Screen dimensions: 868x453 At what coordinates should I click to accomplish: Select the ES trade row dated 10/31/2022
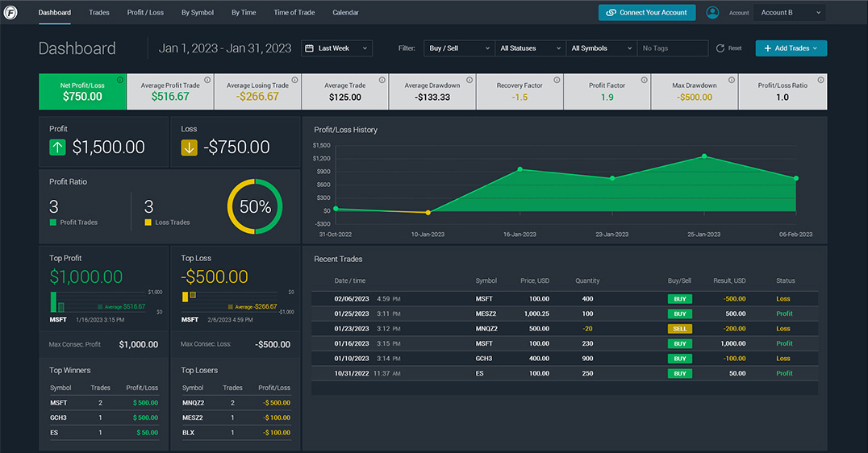565,373
